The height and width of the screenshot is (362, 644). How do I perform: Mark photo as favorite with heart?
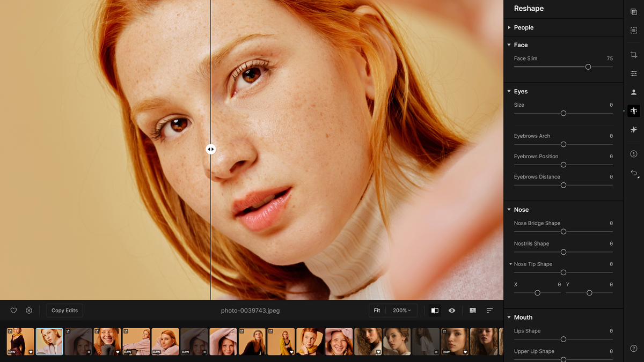14,311
